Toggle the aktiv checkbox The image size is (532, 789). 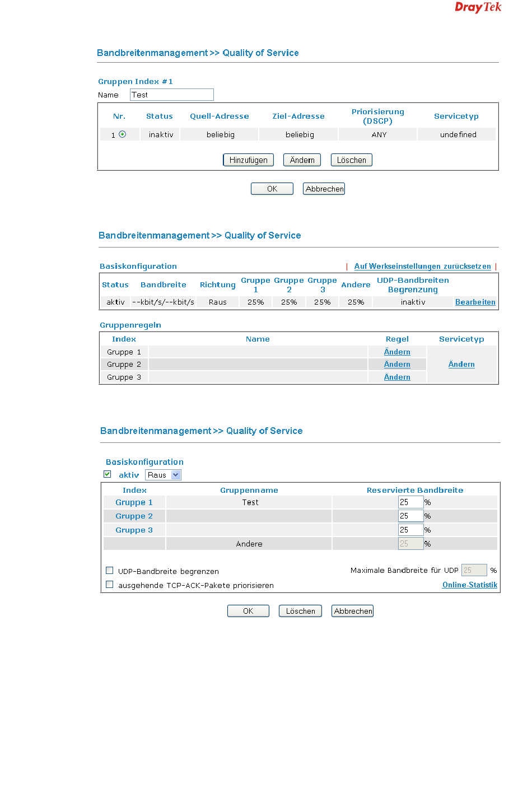click(108, 474)
